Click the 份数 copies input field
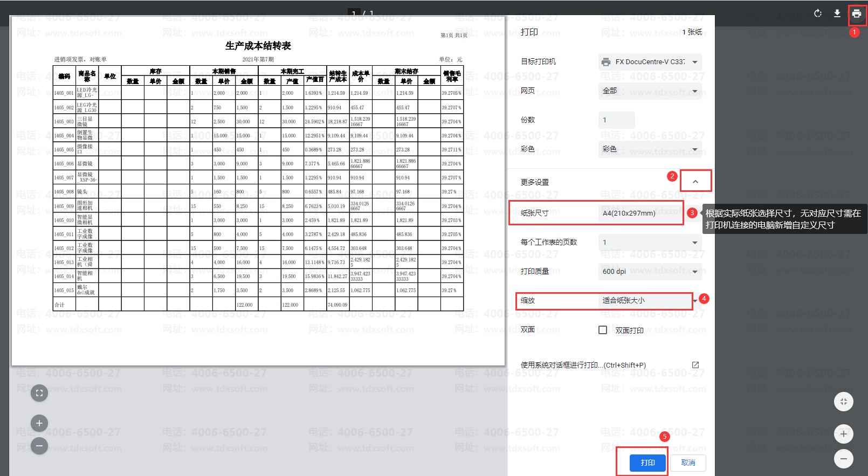 tap(616, 120)
